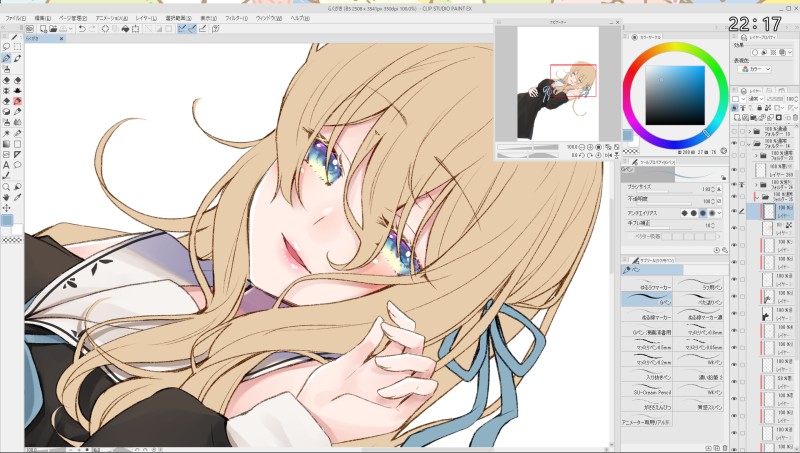Toggle Snap to Special Ruler
800x453 pixels.
[192, 29]
